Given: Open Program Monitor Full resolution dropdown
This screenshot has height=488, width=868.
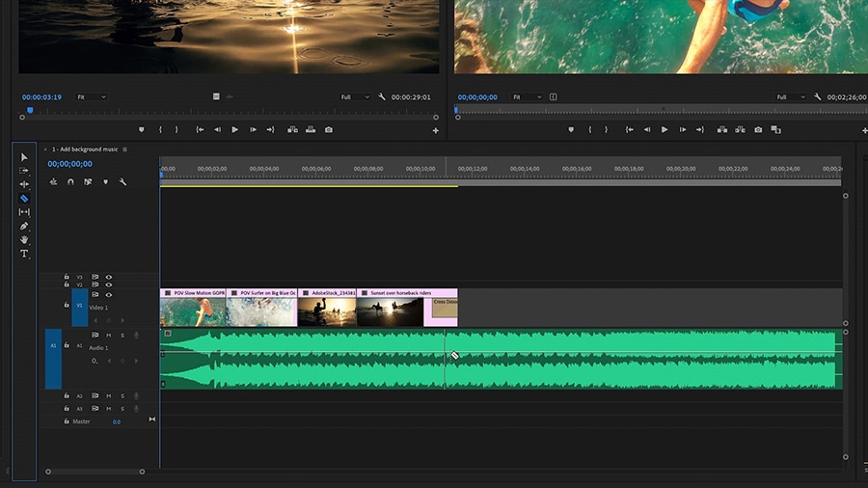Looking at the screenshot, I should pyautogui.click(x=791, y=96).
